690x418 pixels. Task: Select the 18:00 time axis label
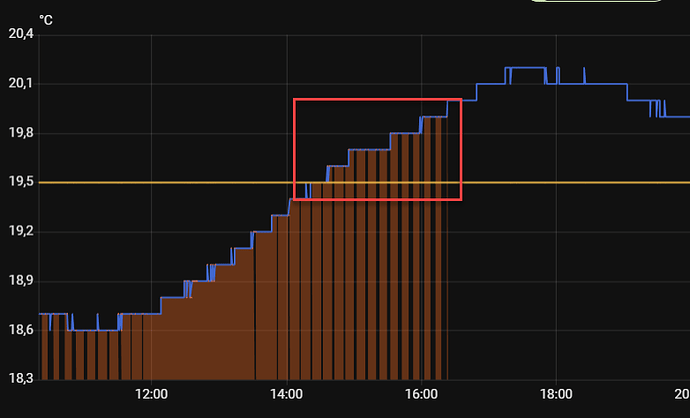pos(556,393)
